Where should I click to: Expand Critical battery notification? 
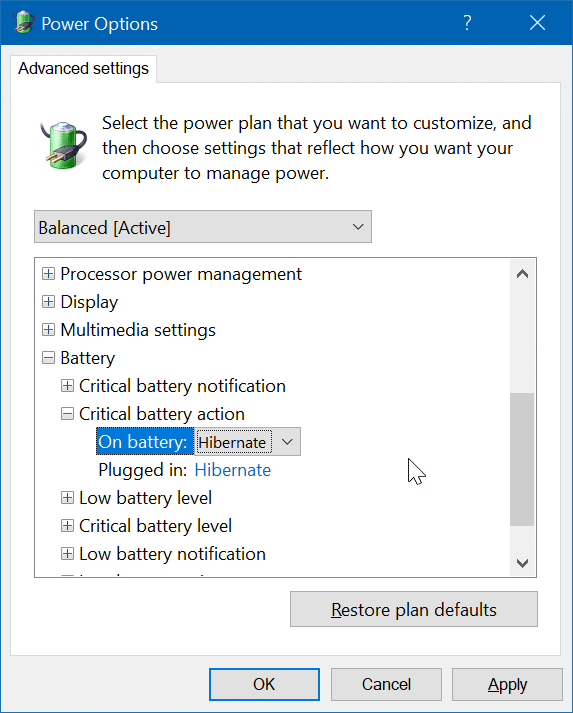coord(67,386)
